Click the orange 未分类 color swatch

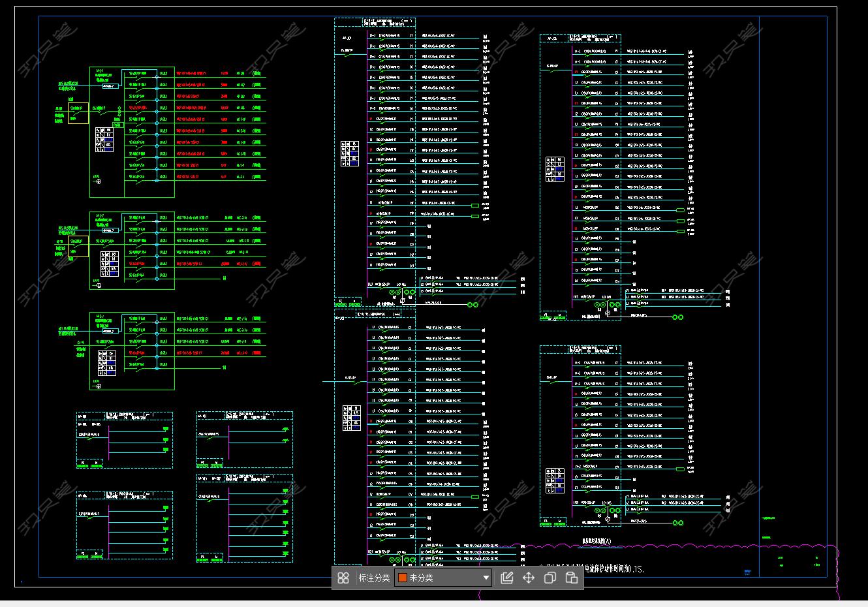click(x=403, y=578)
